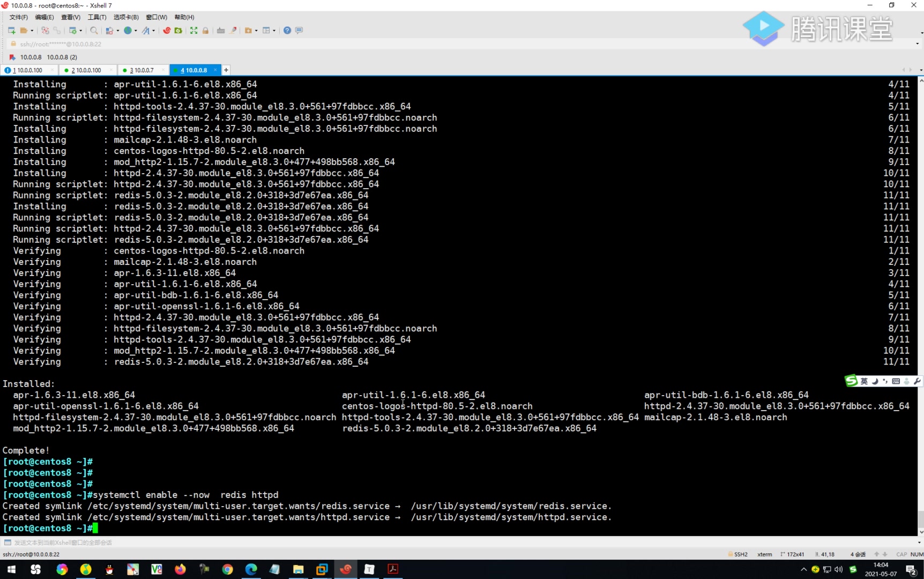Toggle the NUM indicator in status bar
924x579 pixels.
(917, 554)
